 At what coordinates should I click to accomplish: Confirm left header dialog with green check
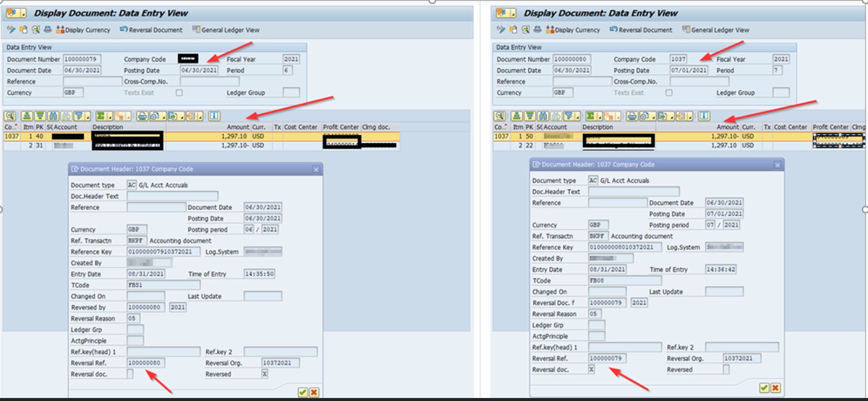tap(303, 392)
